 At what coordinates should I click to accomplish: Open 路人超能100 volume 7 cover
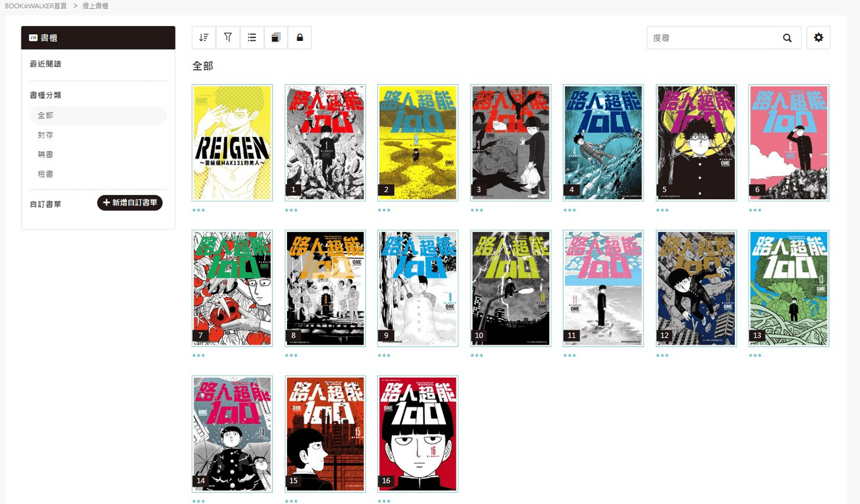(232, 288)
